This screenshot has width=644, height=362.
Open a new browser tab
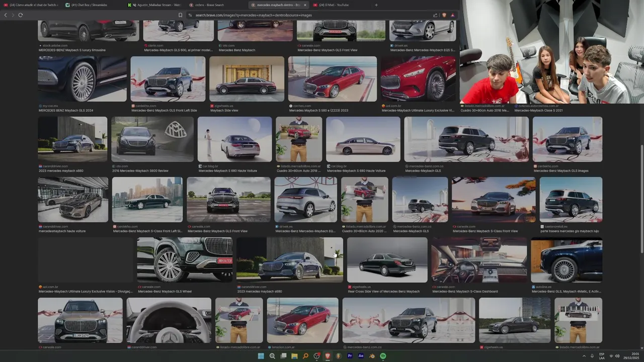pyautogui.click(x=376, y=5)
